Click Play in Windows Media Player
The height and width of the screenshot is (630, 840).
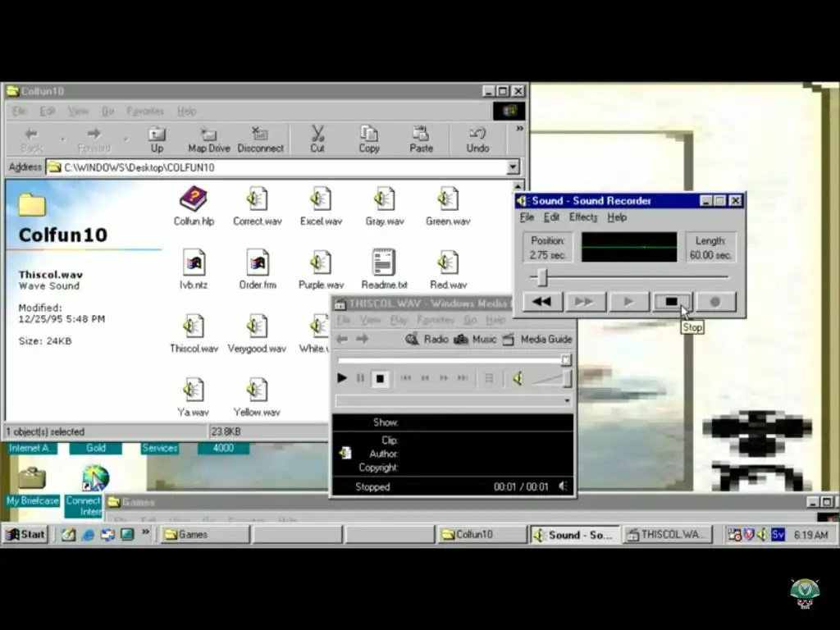(x=342, y=378)
